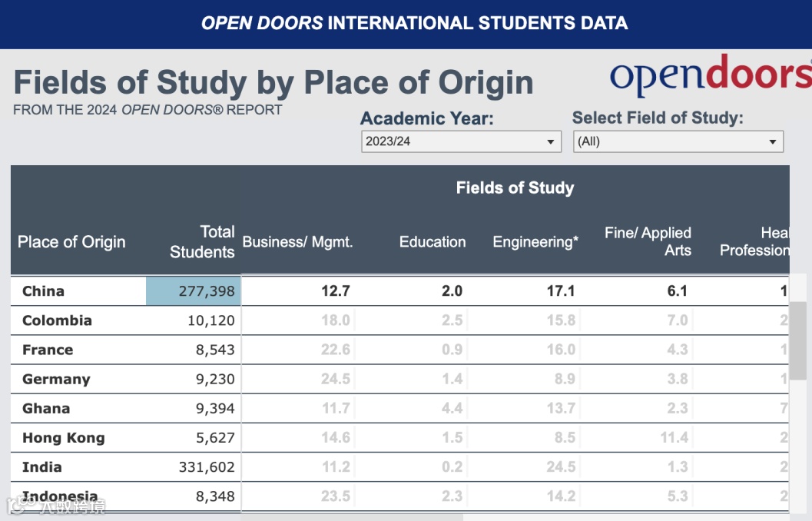
Task: Select the Indonesia row label
Action: 60,496
